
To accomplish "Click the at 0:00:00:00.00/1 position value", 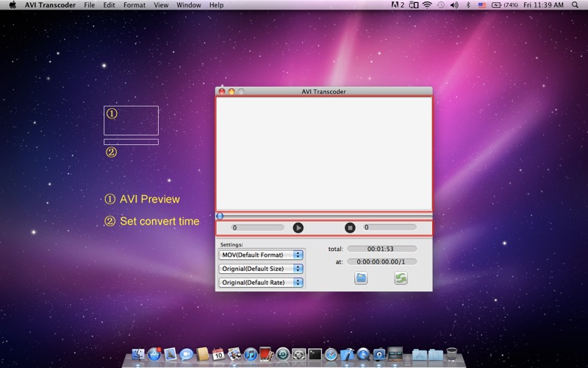I will (381, 262).
